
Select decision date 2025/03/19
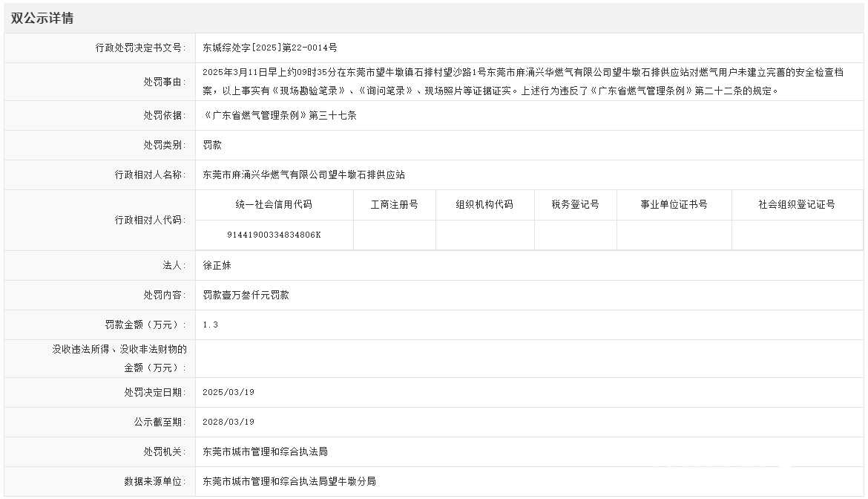click(228, 392)
